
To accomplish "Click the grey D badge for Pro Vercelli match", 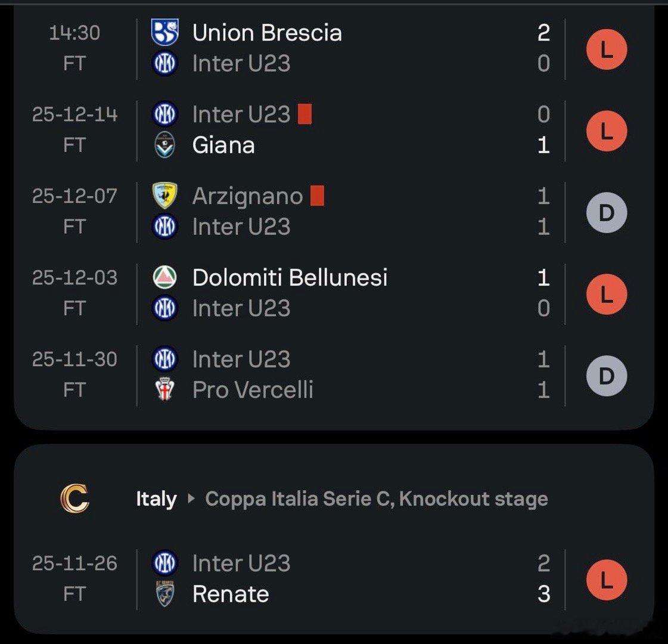I will coord(606,376).
